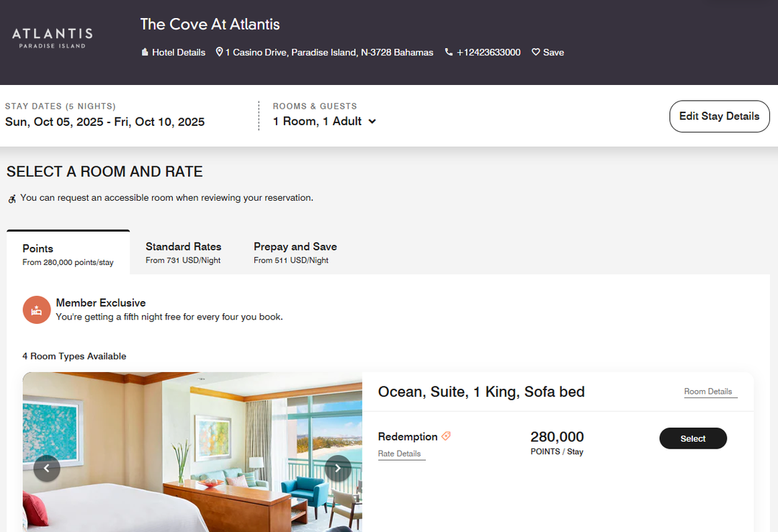This screenshot has height=532, width=778.
Task: Click the orange tag icon beside Redemption
Action: tap(446, 436)
